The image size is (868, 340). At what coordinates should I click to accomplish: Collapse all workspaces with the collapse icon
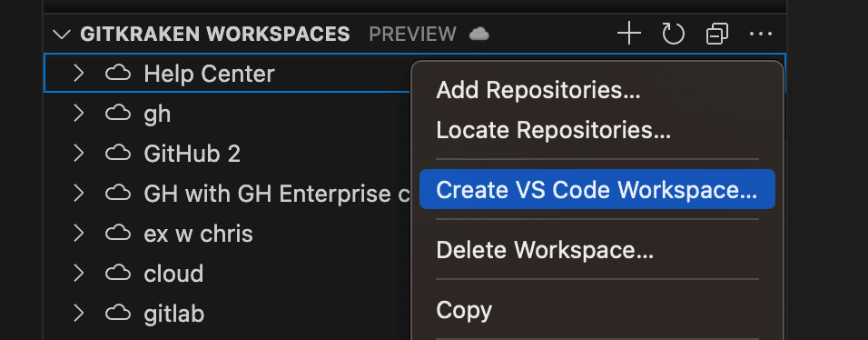[x=717, y=35]
